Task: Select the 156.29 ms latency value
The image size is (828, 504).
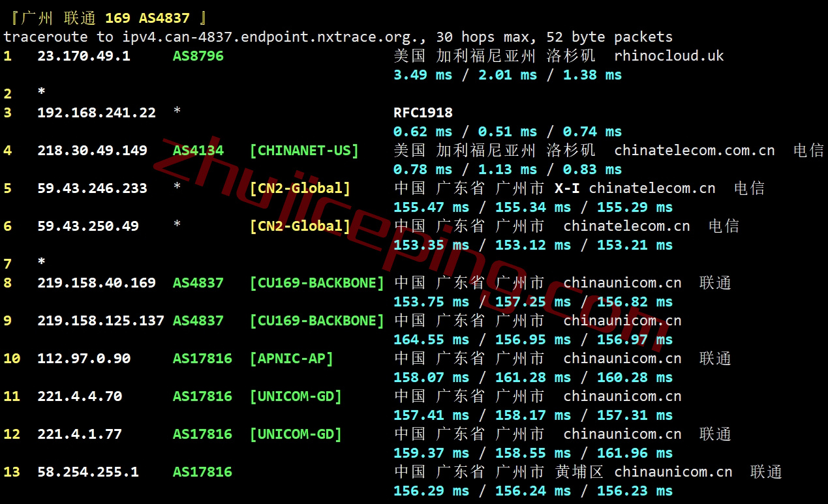Action: click(x=431, y=491)
